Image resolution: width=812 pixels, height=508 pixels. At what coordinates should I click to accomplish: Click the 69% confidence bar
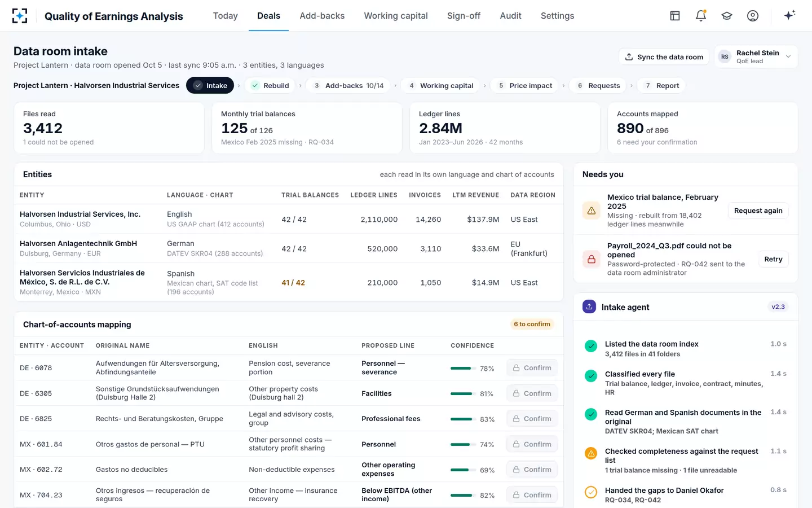462,470
